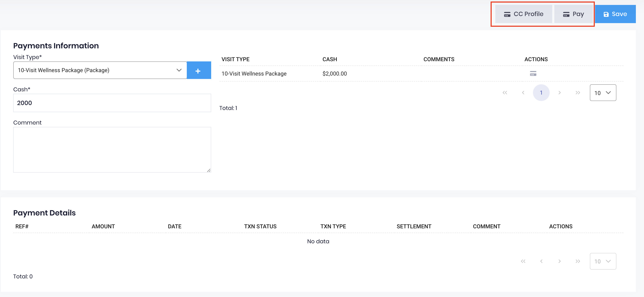This screenshot has width=644, height=297.
Task: Click the CC Profile button
Action: 524,14
